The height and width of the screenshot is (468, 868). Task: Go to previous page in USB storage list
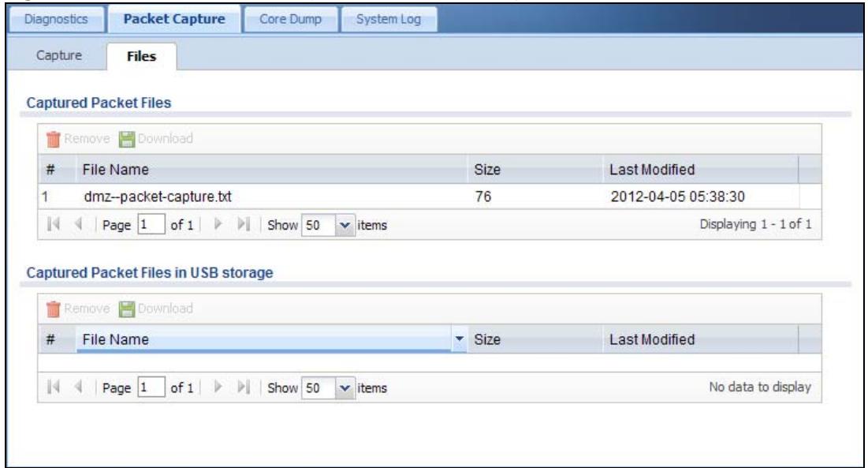click(79, 387)
